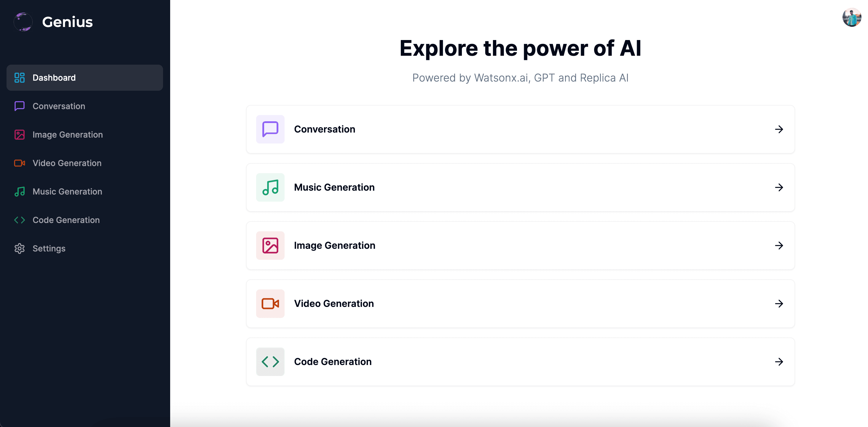Screen dimensions: 868x427
Task: Open the Music Generation feature
Action: tap(520, 187)
